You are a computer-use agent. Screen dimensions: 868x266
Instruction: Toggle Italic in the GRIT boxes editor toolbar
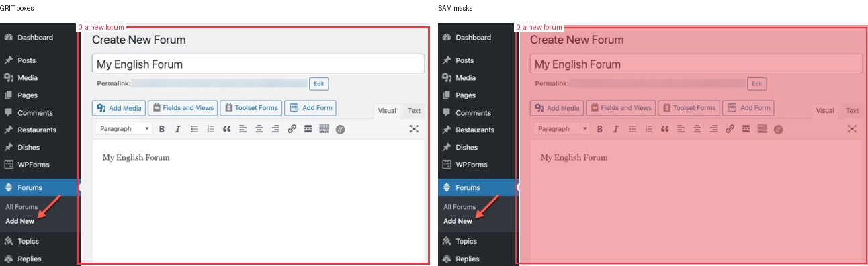coord(178,129)
